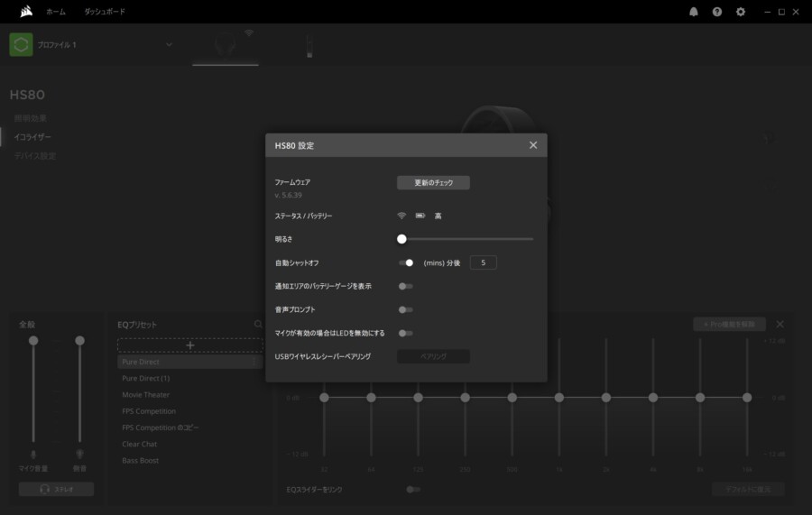Open the ダッシュボード menu
The height and width of the screenshot is (515, 812).
[105, 12]
